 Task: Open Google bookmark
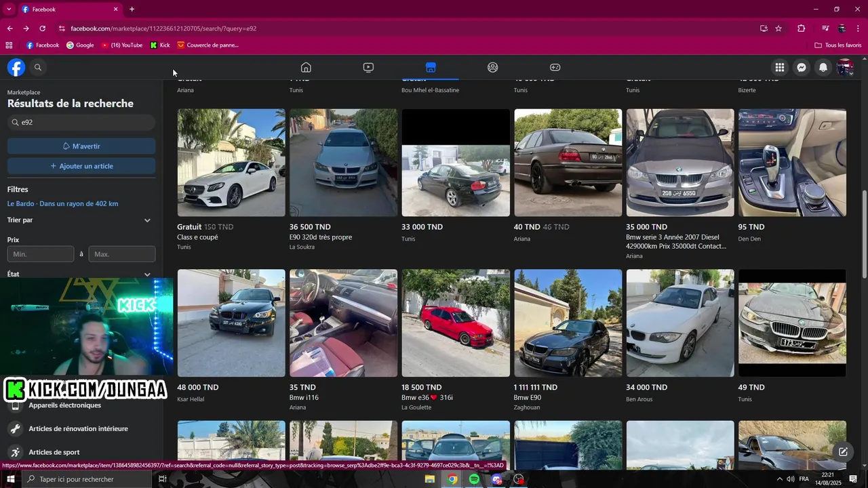pyautogui.click(x=80, y=45)
